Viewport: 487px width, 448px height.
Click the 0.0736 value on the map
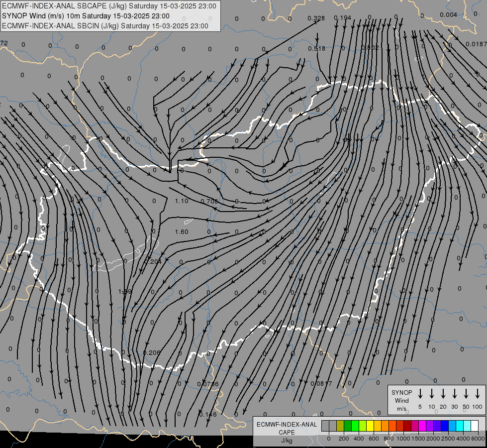(208, 384)
